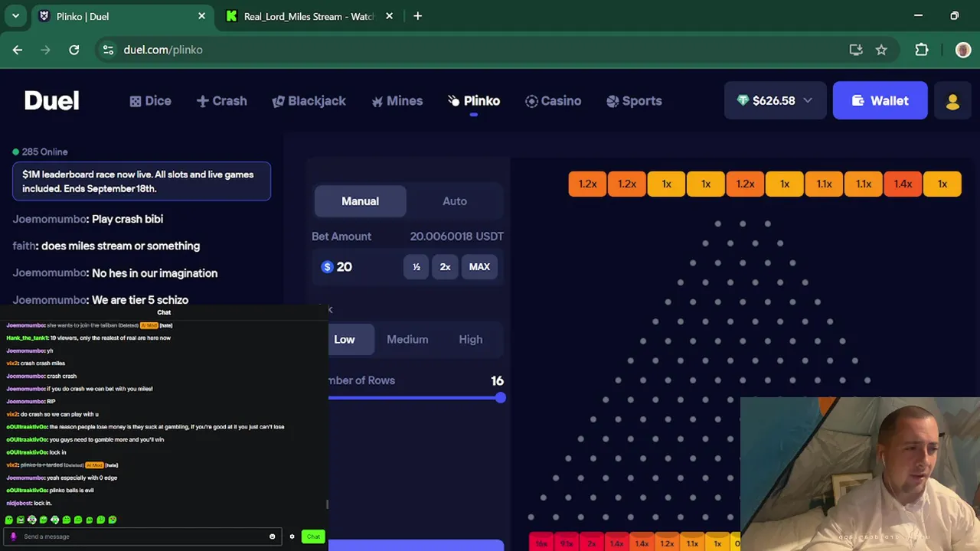Open the emoji picker in chat box

[x=272, y=536]
